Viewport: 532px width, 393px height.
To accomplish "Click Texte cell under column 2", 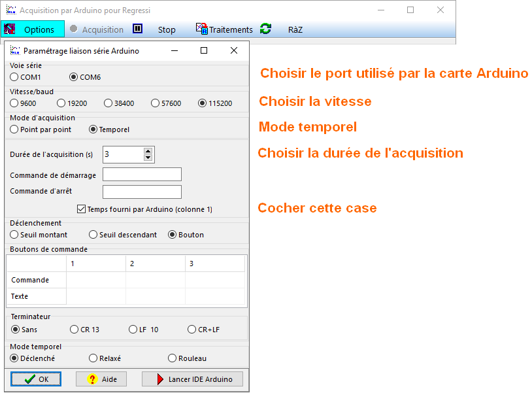I will tap(156, 296).
